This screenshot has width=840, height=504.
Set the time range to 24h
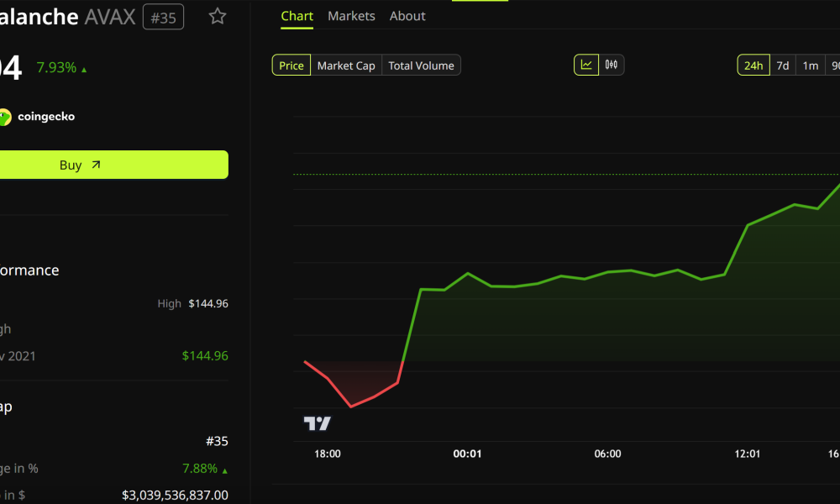[x=753, y=66]
